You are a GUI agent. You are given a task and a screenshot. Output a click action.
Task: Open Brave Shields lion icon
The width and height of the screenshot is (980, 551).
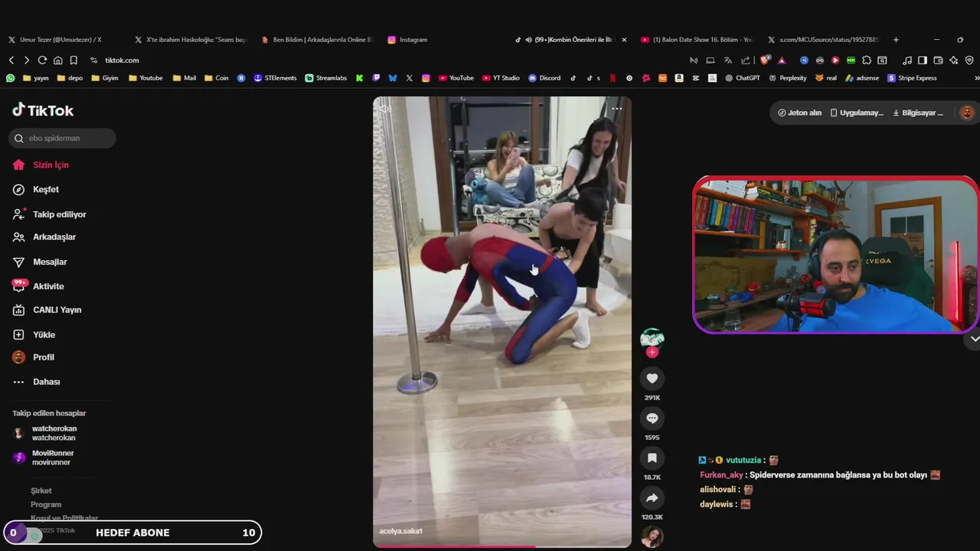point(764,60)
